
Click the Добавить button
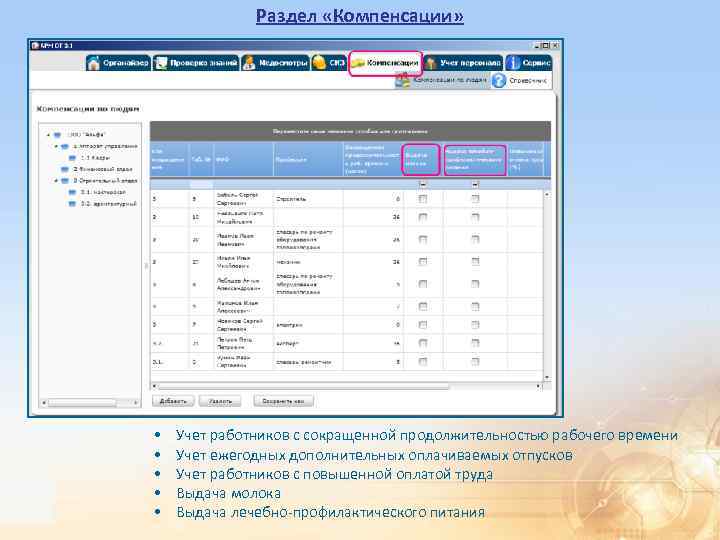(173, 401)
